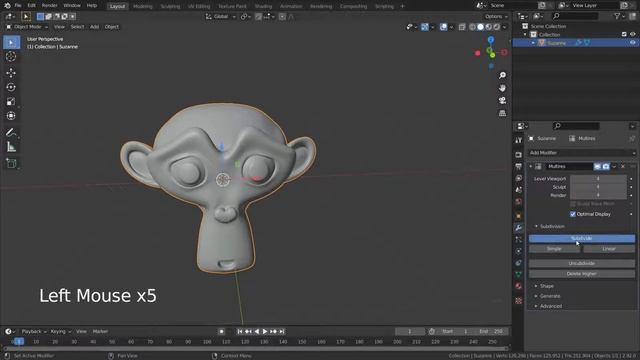
Task: Click the Simple subdivision button
Action: coord(554,249)
